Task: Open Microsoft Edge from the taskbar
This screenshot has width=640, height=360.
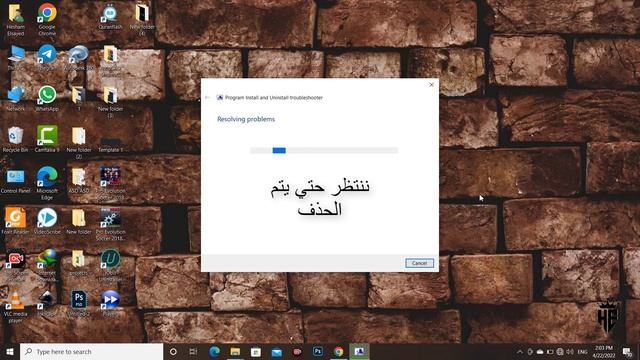Action: pyautogui.click(x=214, y=351)
